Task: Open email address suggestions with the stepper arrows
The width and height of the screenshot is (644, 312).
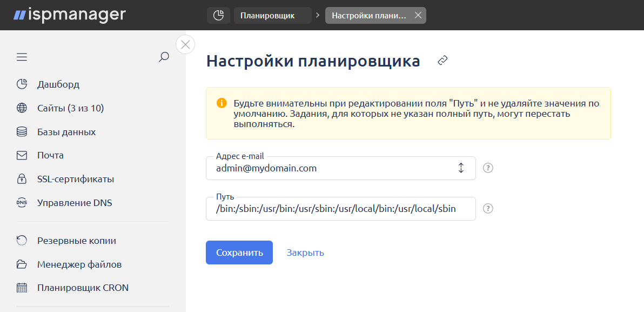Action: (461, 168)
